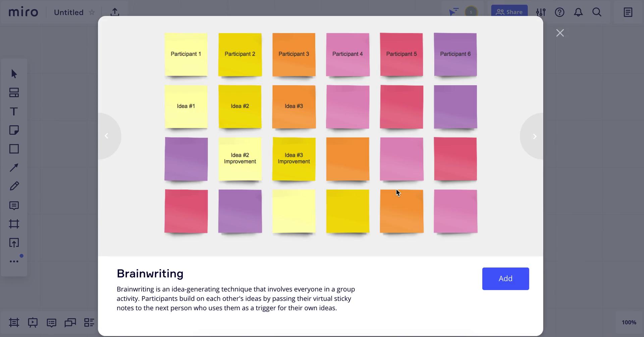Click the Untitled board title
The image size is (644, 337).
click(69, 12)
